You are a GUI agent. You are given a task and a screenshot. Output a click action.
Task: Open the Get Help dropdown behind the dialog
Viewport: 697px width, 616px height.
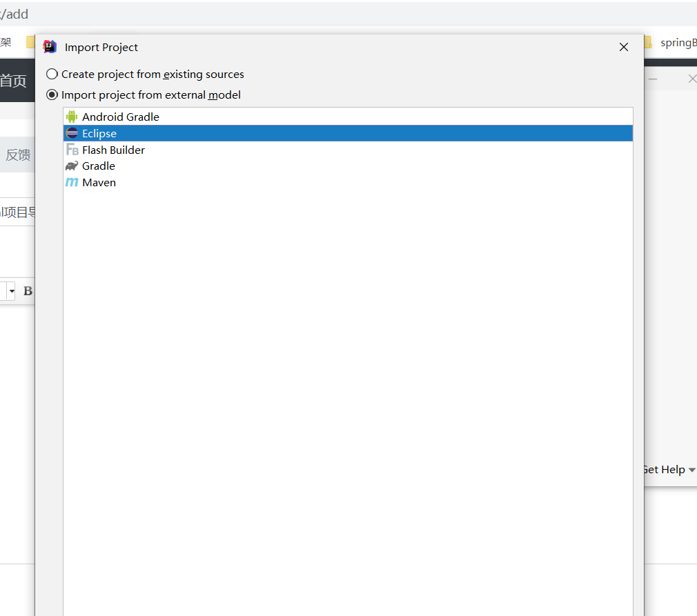coord(669,470)
